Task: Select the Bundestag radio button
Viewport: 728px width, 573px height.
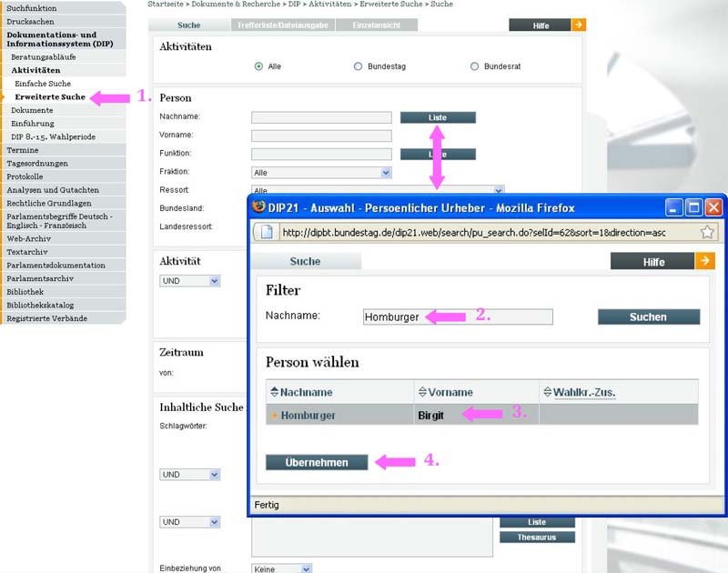Action: 358,66
